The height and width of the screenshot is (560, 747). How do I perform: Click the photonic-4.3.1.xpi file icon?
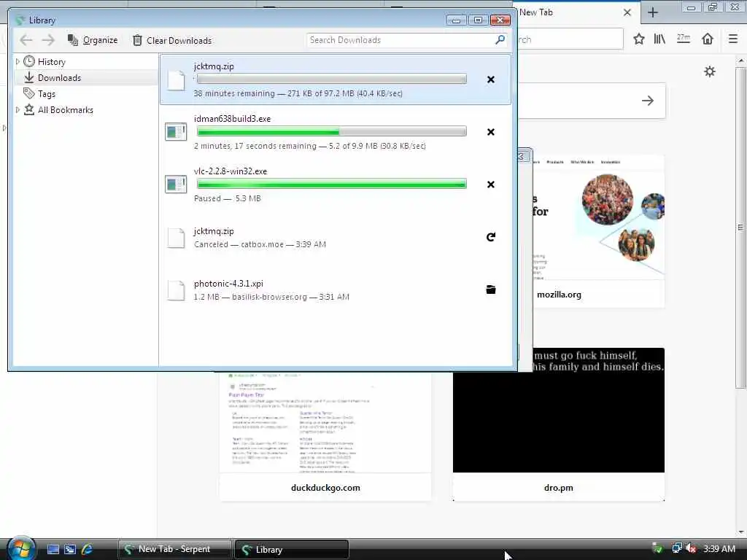176,290
